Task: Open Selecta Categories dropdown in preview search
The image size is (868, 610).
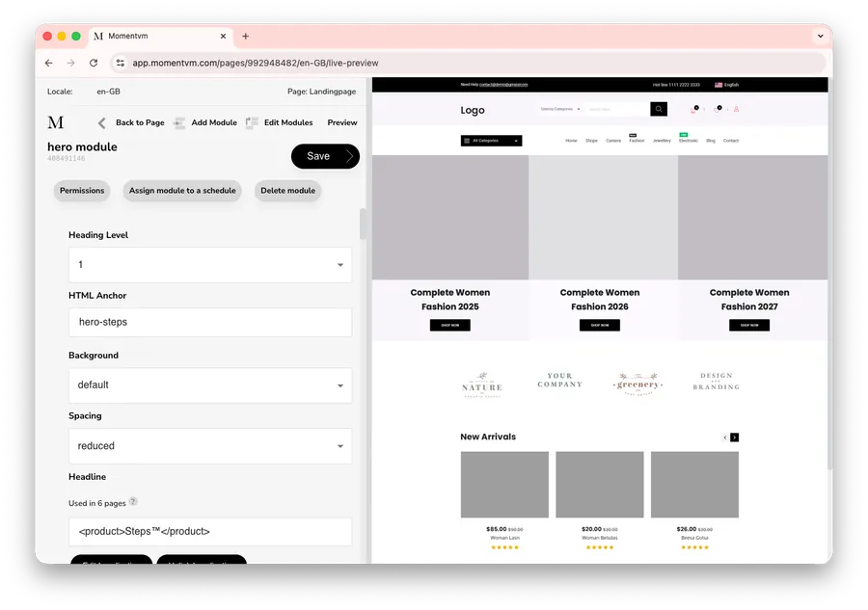Action: 559,109
